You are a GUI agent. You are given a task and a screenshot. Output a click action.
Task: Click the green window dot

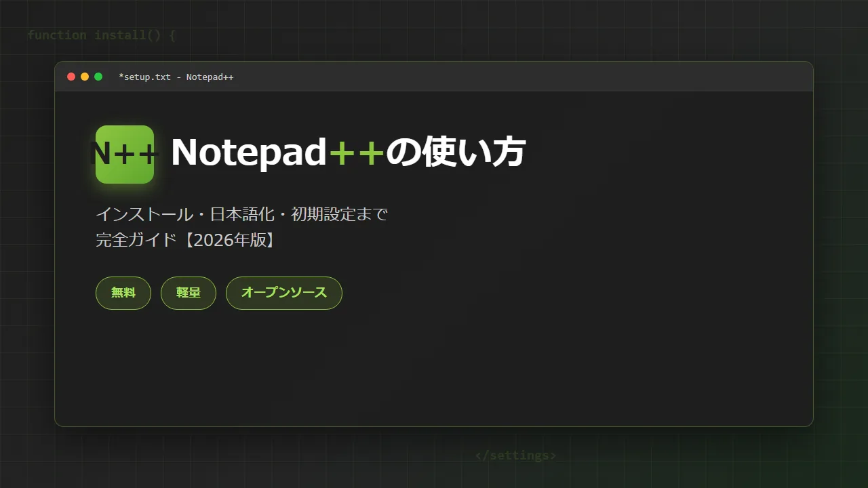[98, 77]
